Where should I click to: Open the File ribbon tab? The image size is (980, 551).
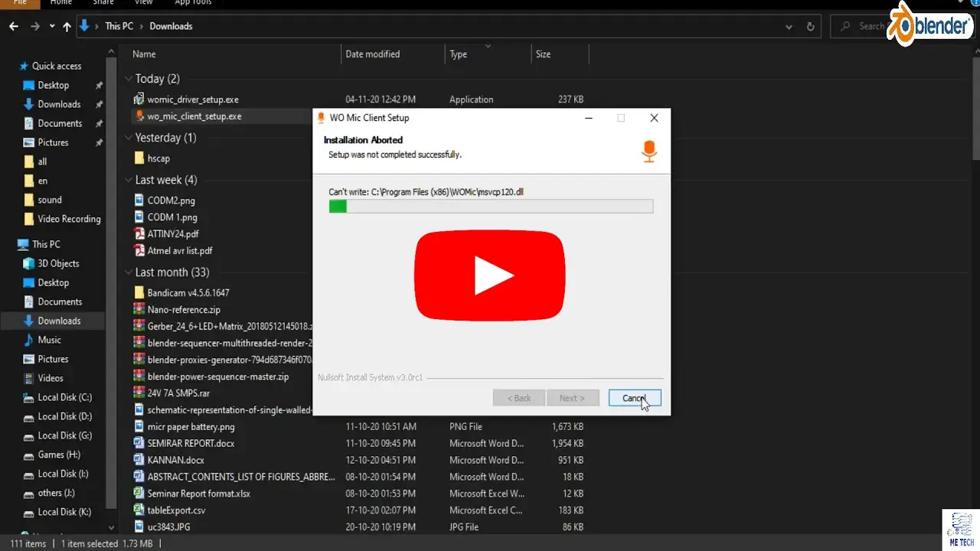20,3
